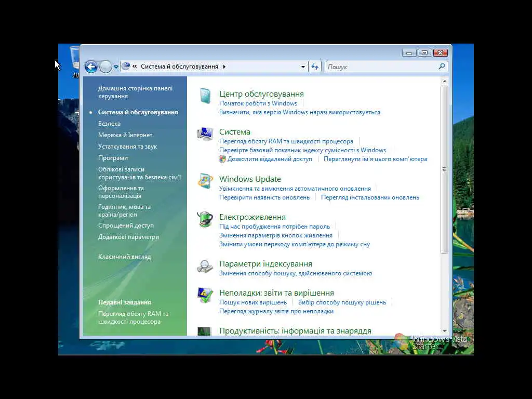Open the 'Система' heading link
This screenshot has width=532, height=399.
[235, 131]
